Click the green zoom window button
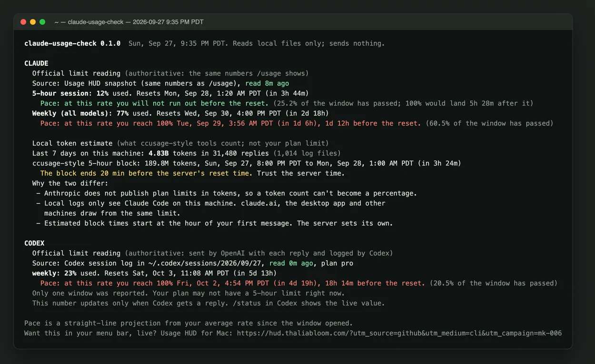 42,22
